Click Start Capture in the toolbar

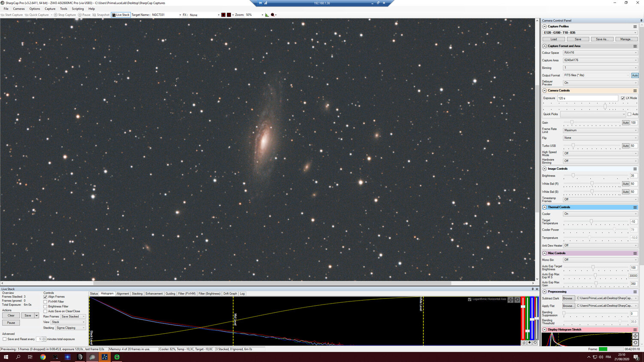pyautogui.click(x=12, y=15)
